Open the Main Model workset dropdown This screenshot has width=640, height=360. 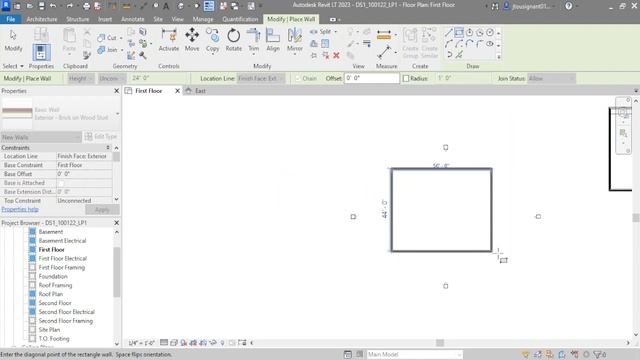click(414, 354)
